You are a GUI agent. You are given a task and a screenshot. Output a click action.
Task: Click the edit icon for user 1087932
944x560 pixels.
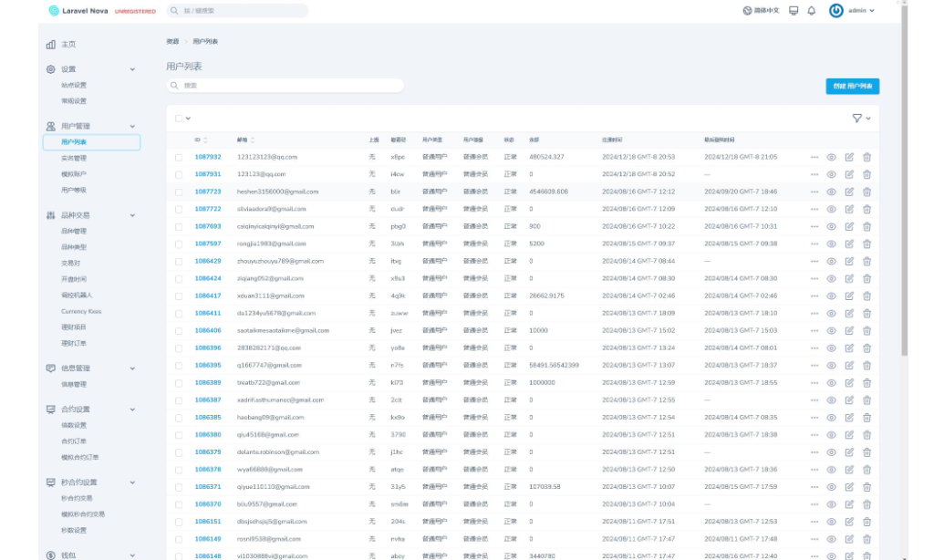click(x=849, y=157)
